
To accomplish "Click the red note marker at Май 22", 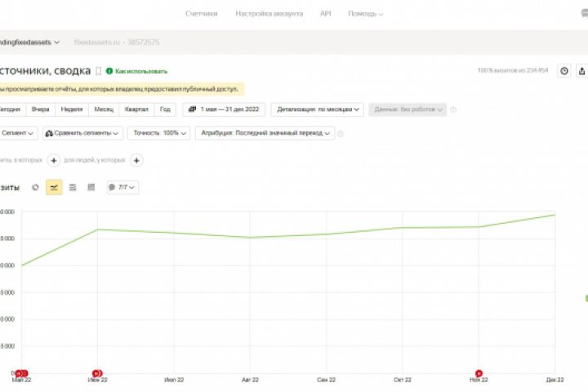I will pos(22,373).
